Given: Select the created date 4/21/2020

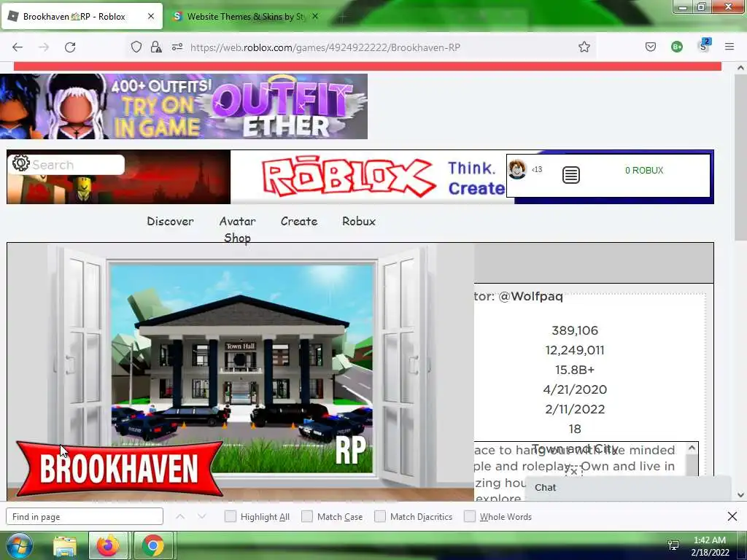Looking at the screenshot, I should click(575, 389).
